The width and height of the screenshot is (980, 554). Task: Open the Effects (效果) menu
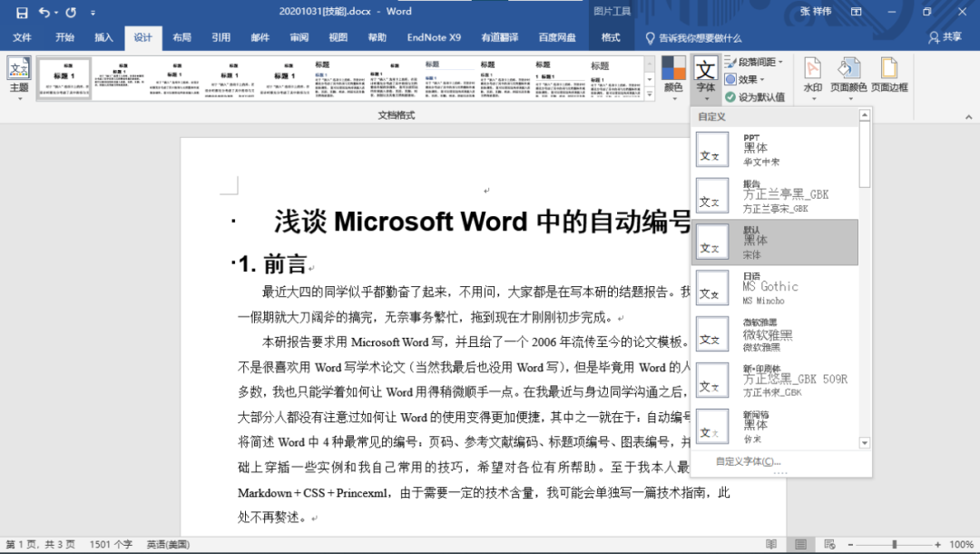coord(746,79)
